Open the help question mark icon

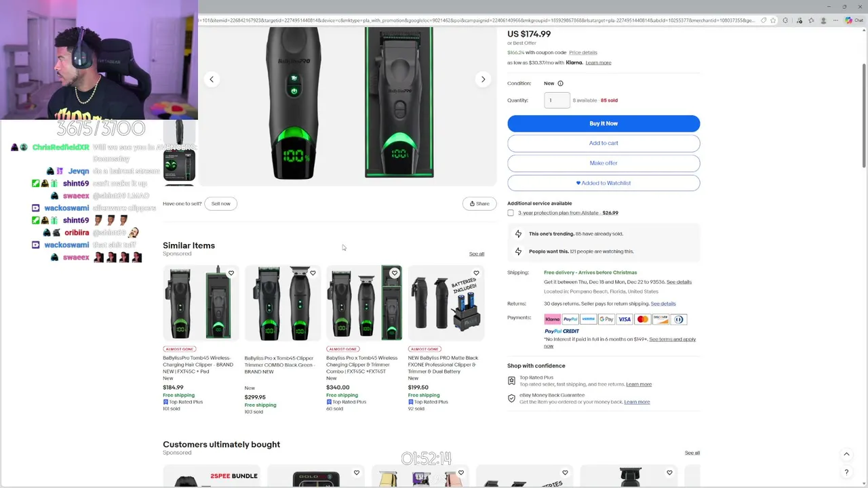[x=846, y=472]
